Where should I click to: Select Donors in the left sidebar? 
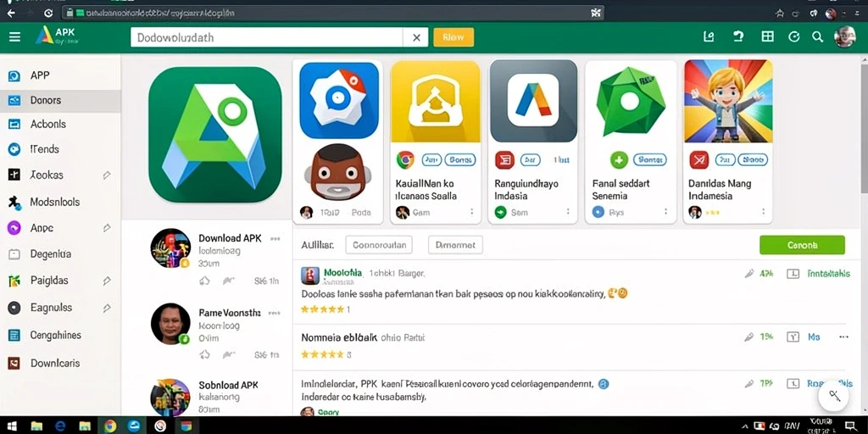(60, 101)
